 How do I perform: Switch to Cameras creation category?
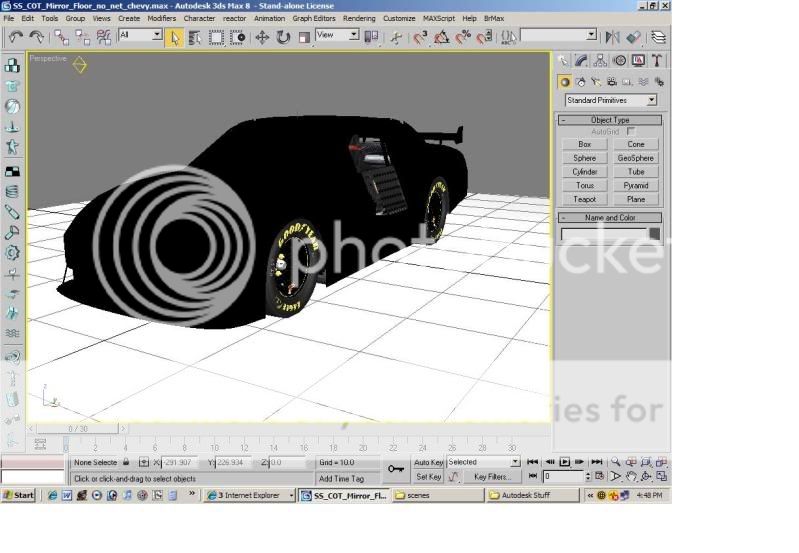point(612,82)
